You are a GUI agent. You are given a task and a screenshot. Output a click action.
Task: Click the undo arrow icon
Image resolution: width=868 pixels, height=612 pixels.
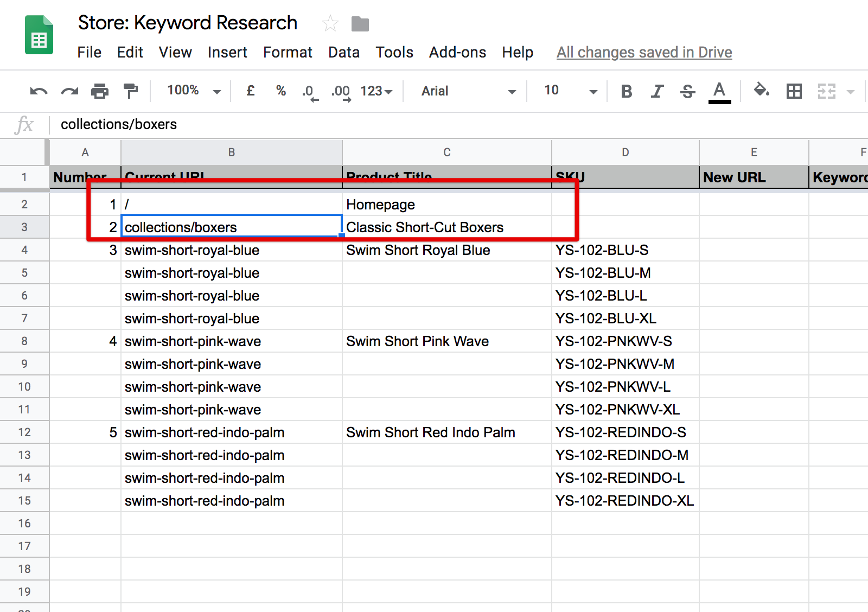[38, 91]
